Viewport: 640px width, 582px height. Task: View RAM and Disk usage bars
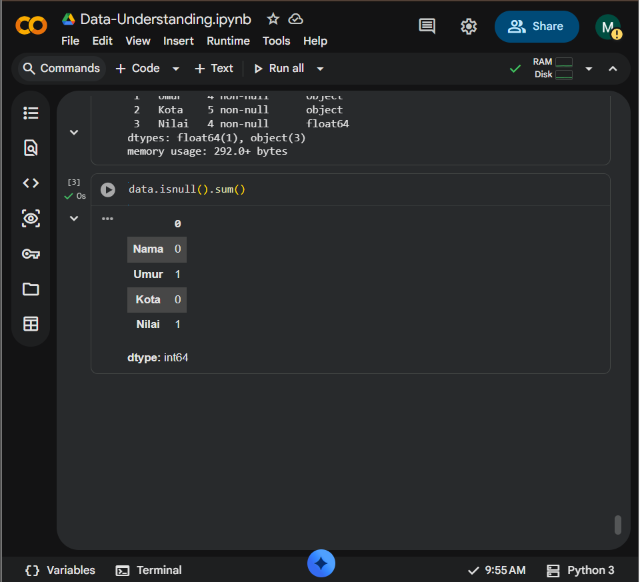(x=553, y=68)
